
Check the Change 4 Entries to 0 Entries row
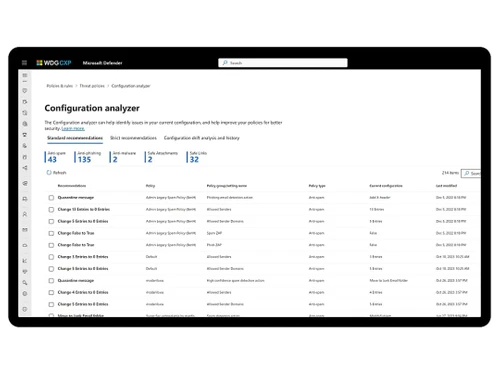pyautogui.click(x=51, y=293)
